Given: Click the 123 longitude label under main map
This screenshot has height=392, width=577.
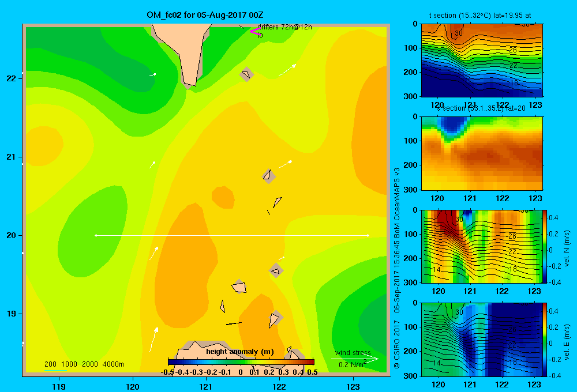Looking at the screenshot, I should pos(353,386).
